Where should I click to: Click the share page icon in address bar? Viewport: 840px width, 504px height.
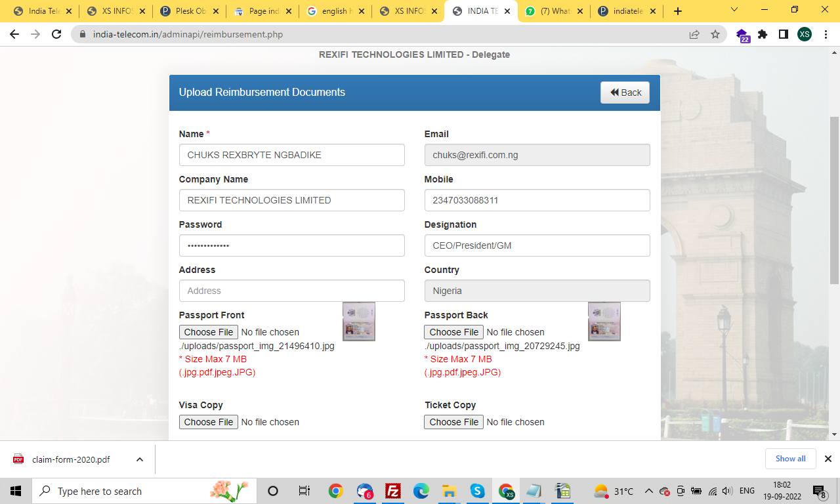pos(694,34)
